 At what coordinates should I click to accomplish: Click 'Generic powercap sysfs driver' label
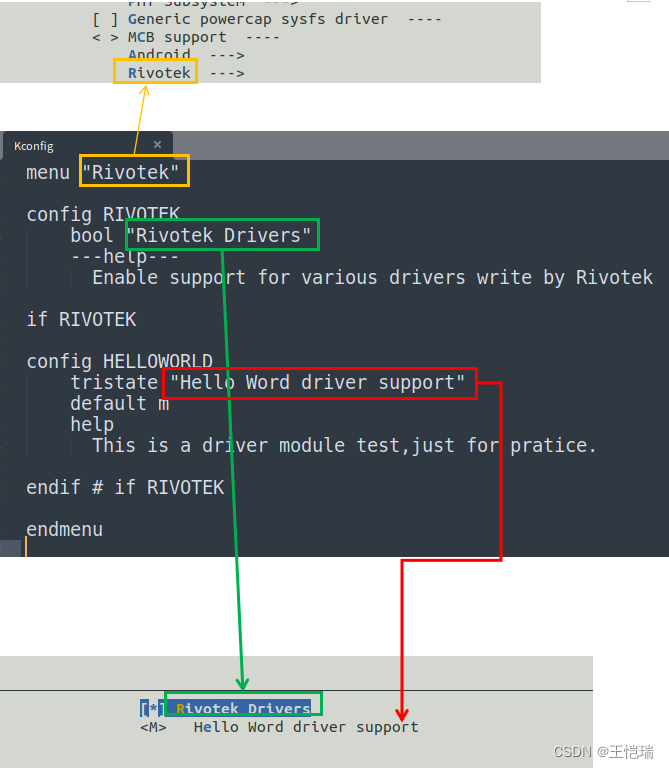[x=258, y=19]
